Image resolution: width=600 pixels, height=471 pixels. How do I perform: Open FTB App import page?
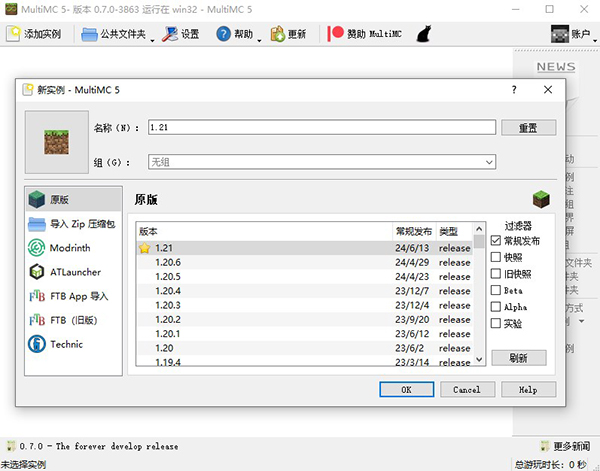click(78, 296)
